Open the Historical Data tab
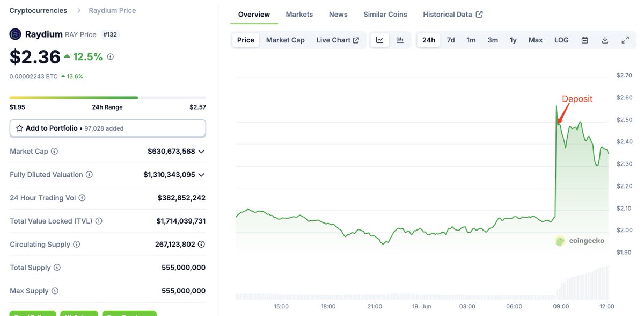The width and height of the screenshot is (644, 316). pyautogui.click(x=453, y=15)
